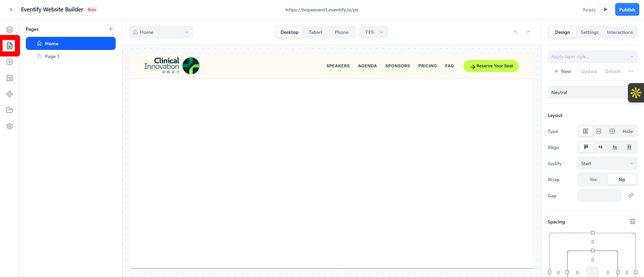The height and width of the screenshot is (277, 644).
Task: Link gap values with chain icon
Action: (x=631, y=195)
